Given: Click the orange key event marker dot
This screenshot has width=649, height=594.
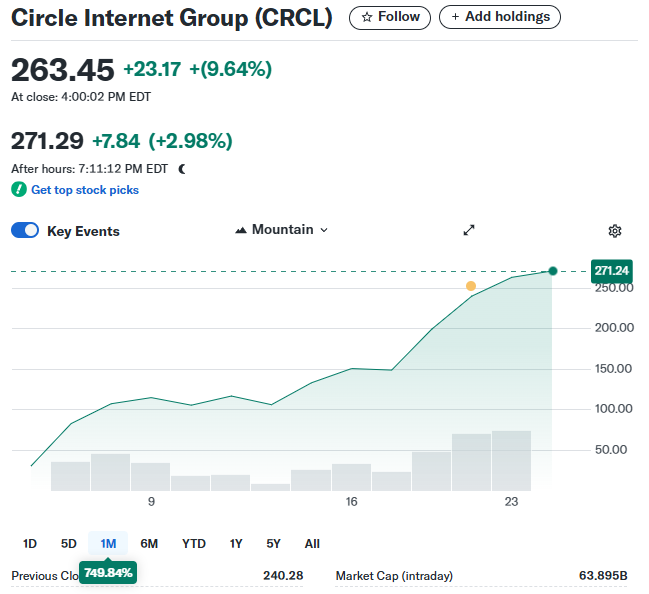Looking at the screenshot, I should (x=471, y=286).
